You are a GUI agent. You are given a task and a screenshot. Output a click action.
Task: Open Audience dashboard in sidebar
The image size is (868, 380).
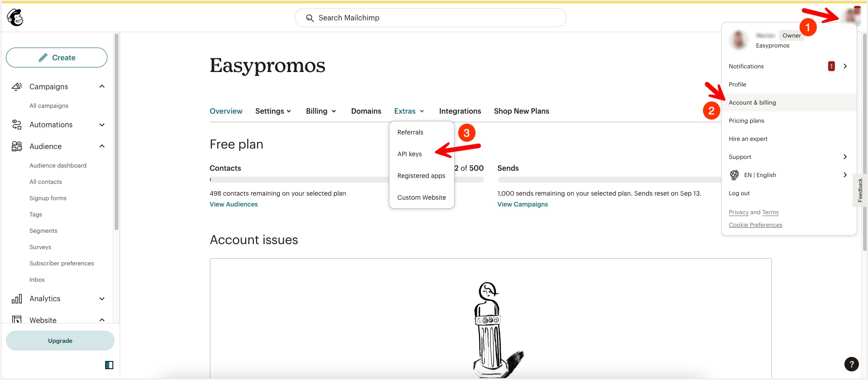click(58, 166)
